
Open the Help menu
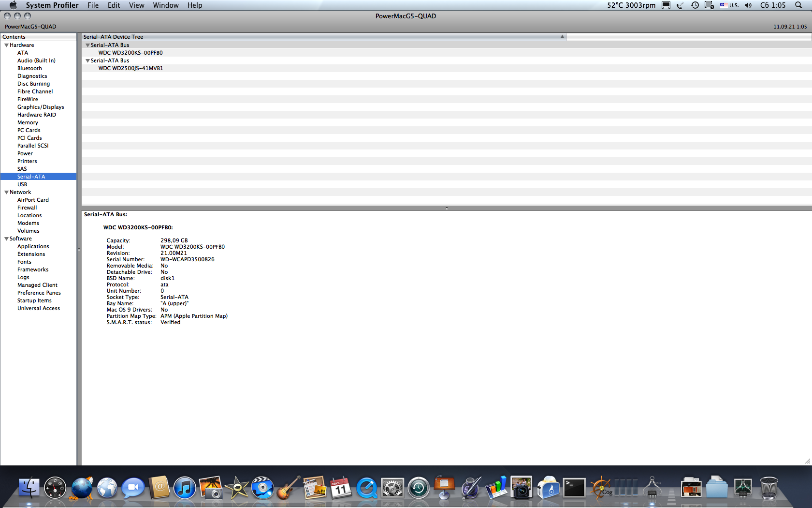pos(195,5)
